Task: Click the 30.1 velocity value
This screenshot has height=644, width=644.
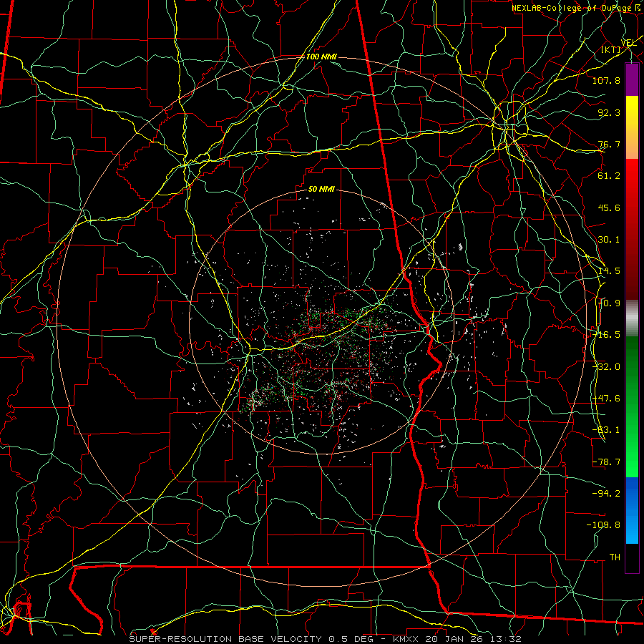Action: tap(609, 240)
